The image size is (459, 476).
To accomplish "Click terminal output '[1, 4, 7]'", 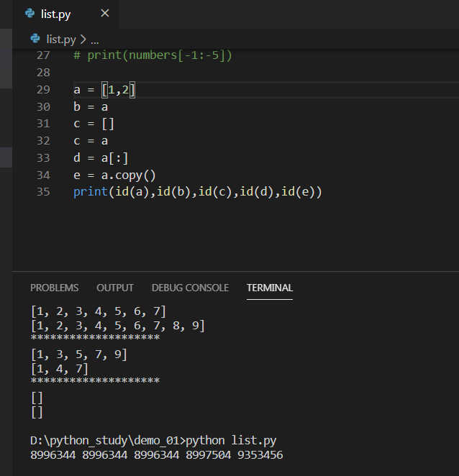I will pyautogui.click(x=60, y=369).
